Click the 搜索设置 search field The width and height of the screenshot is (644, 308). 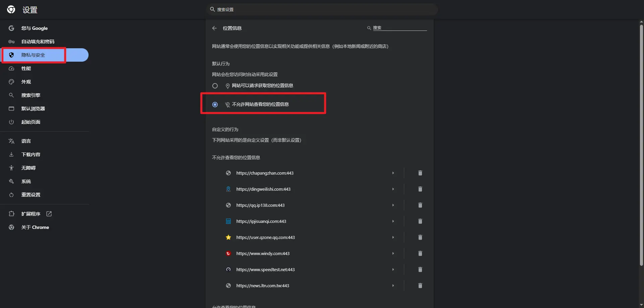[322, 9]
